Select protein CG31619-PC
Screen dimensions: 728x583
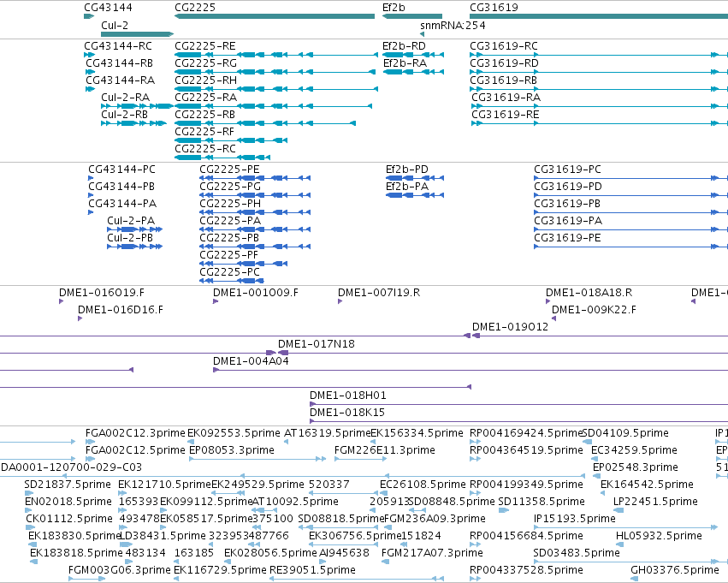coord(567,170)
